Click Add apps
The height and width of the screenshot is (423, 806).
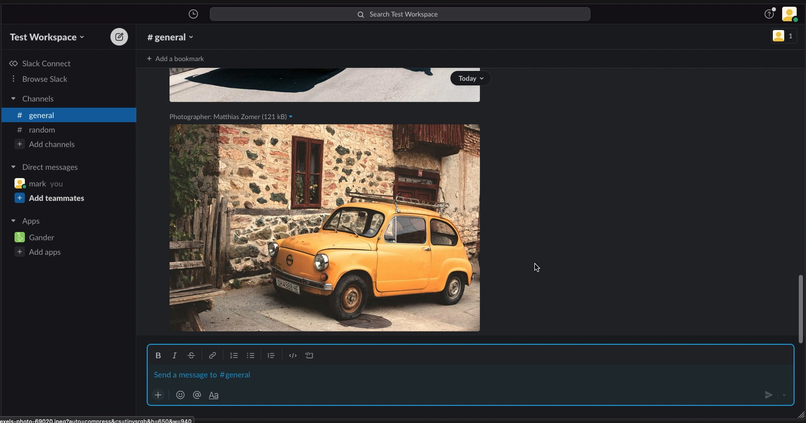tap(45, 252)
